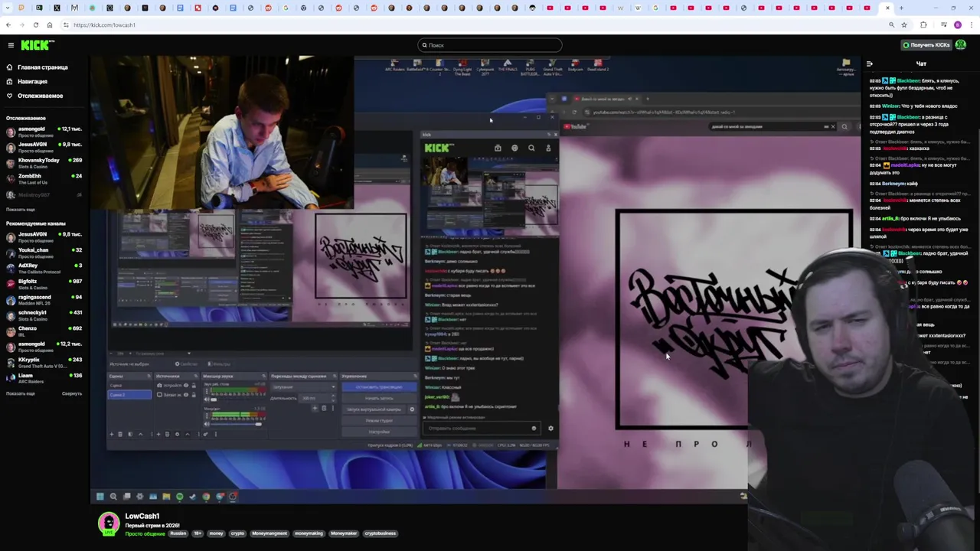Click Показать еще under followed channels
The image size is (980, 551).
[21, 210]
